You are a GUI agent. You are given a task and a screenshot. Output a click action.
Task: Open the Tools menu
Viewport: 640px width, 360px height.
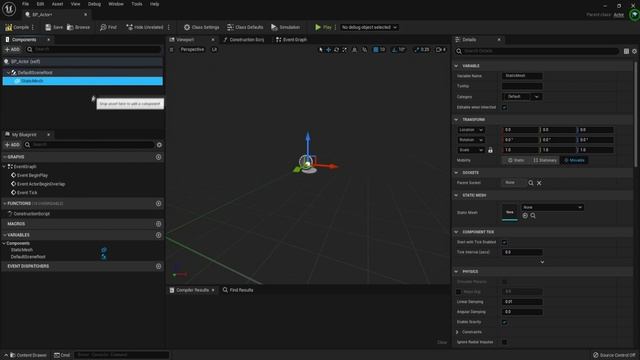[x=137, y=4]
